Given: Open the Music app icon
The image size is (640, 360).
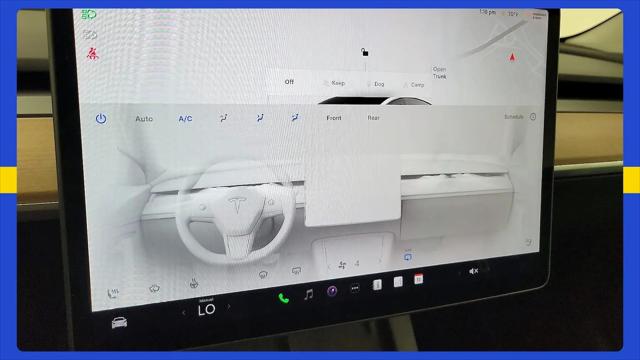Looking at the screenshot, I should [x=309, y=294].
